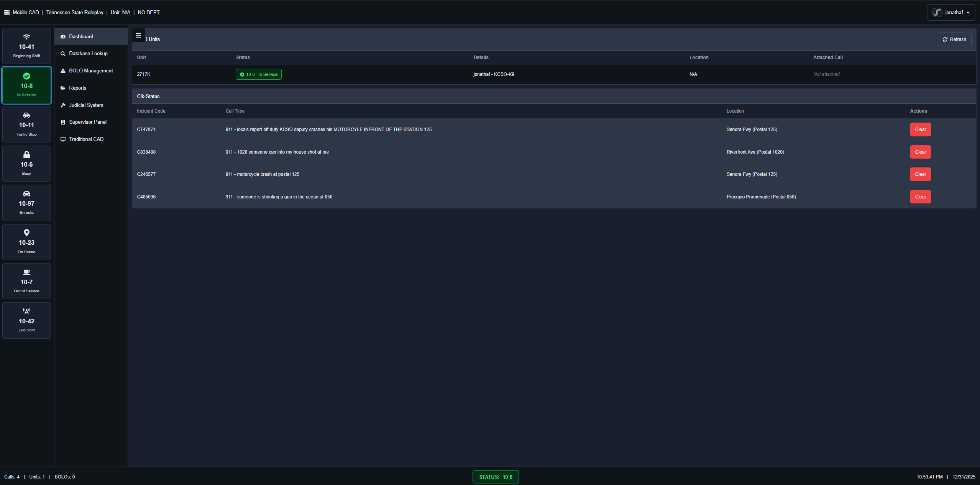Open the Judicial System page
This screenshot has height=485, width=980.
(86, 105)
